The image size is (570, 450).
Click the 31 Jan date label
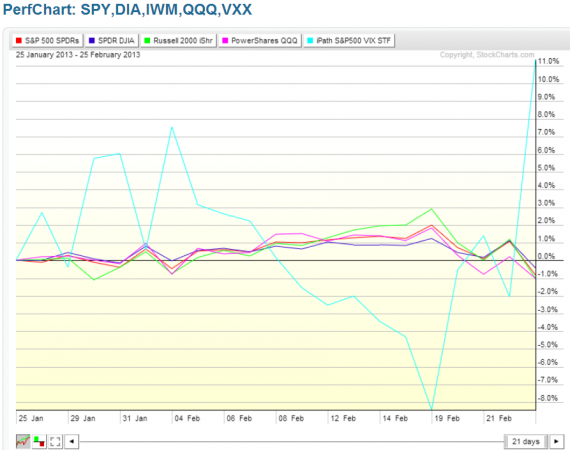[135, 418]
